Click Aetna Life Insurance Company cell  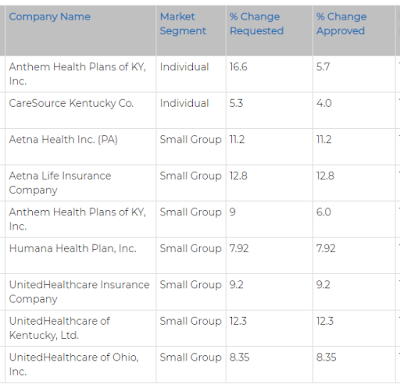coord(81,183)
